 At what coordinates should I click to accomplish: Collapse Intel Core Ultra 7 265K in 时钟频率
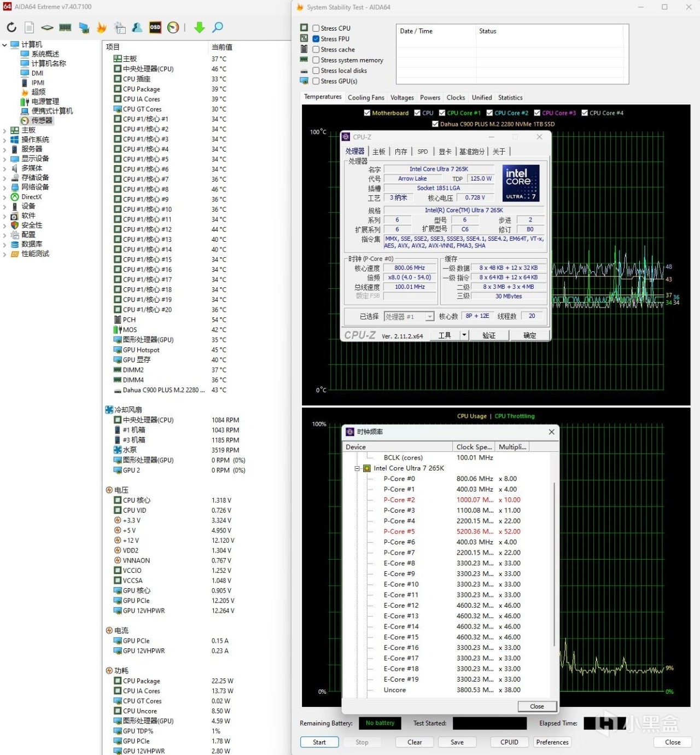(x=357, y=468)
